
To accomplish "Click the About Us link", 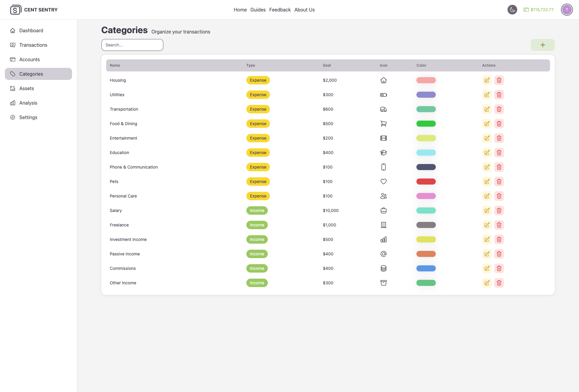I will click(304, 10).
